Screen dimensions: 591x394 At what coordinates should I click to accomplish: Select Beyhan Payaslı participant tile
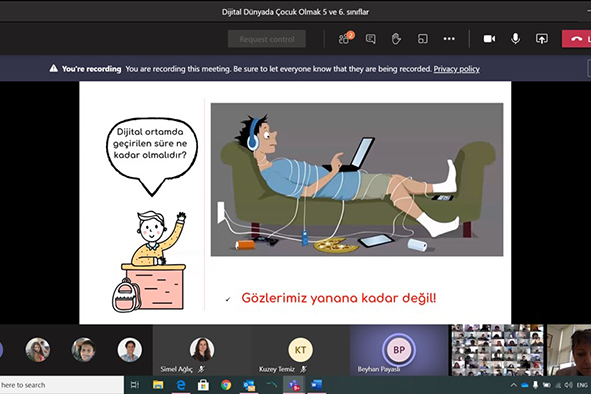point(399,351)
